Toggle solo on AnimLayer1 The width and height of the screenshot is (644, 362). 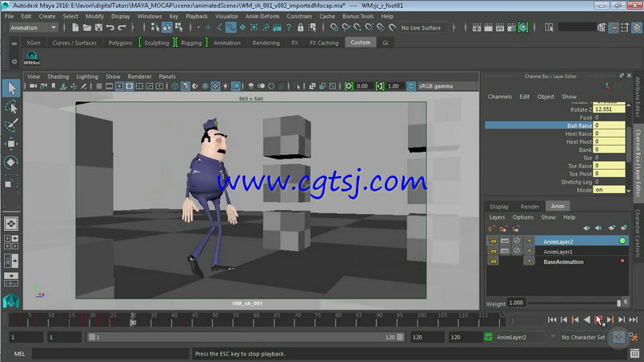click(x=505, y=251)
